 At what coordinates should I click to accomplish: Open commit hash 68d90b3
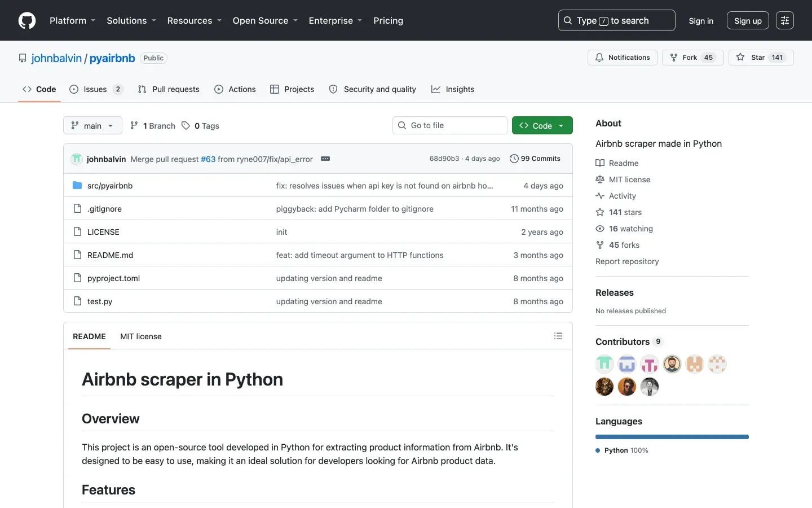[444, 159]
